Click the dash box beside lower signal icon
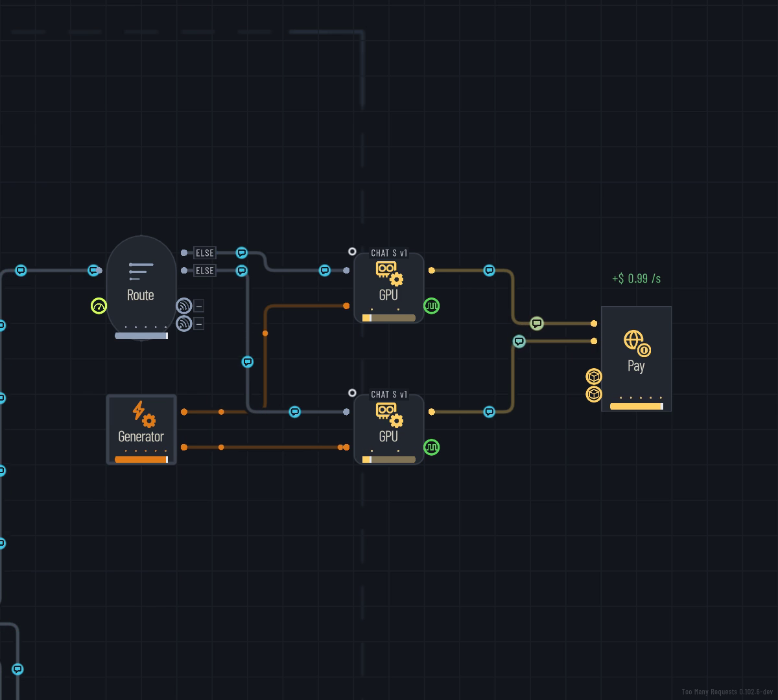This screenshot has width=778, height=700. coord(199,323)
